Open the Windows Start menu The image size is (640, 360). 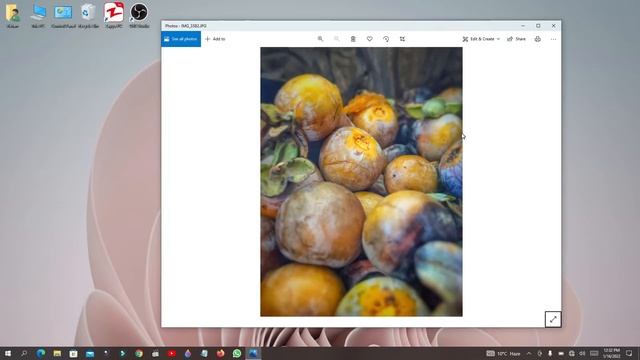(8, 353)
